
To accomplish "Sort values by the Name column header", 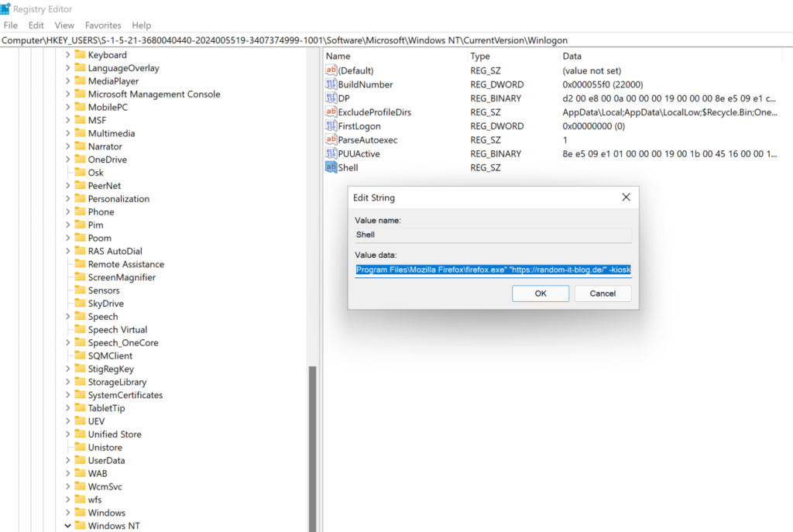I will tap(396, 56).
